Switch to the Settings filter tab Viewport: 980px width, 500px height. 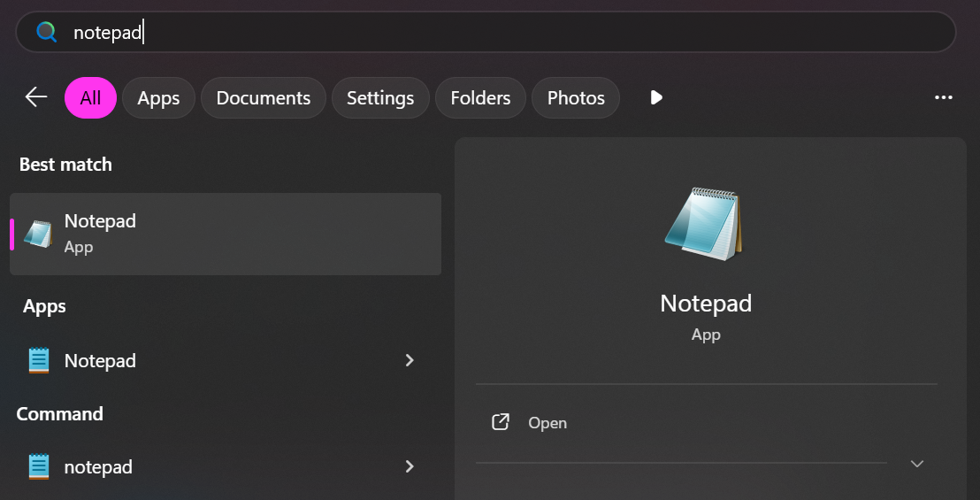coord(380,97)
